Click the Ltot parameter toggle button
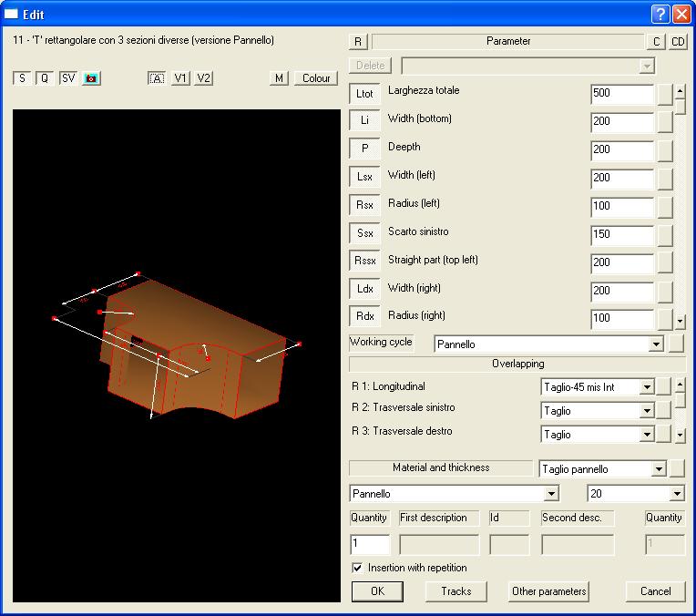This screenshot has width=696, height=616. pyautogui.click(x=364, y=94)
